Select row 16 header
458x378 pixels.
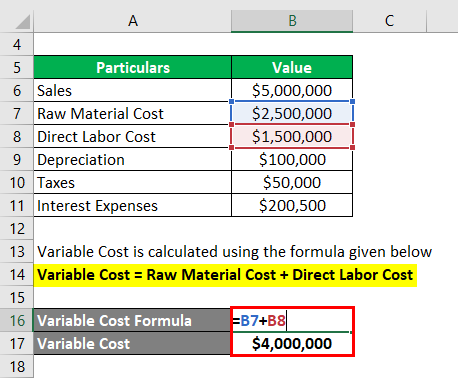pyautogui.click(x=17, y=320)
